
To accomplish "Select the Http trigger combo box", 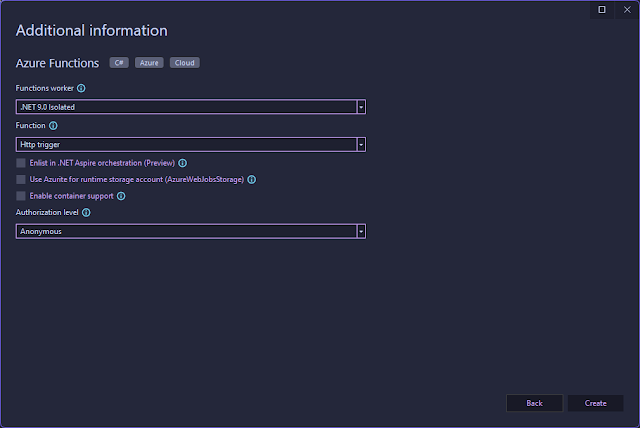I will [191, 144].
